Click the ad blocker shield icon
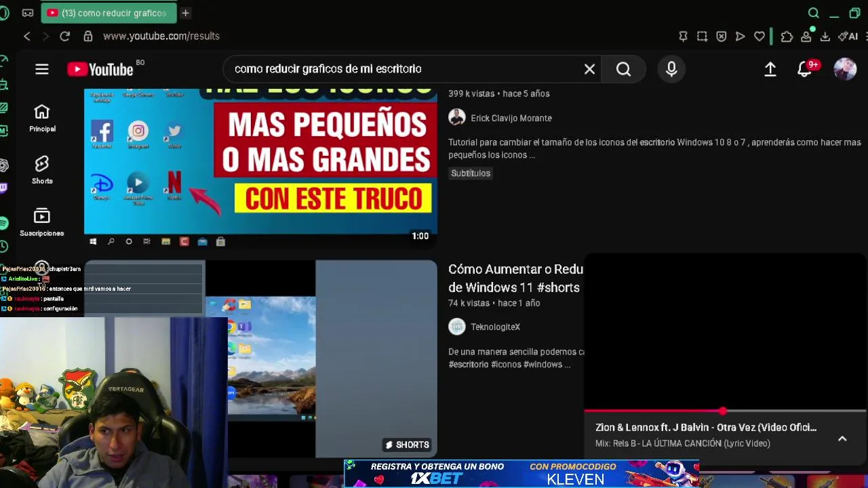 point(721,36)
